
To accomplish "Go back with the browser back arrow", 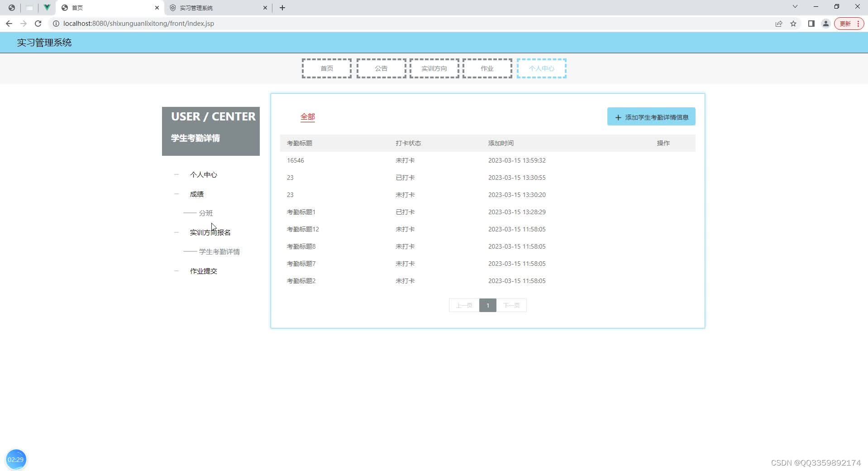I will [9, 24].
